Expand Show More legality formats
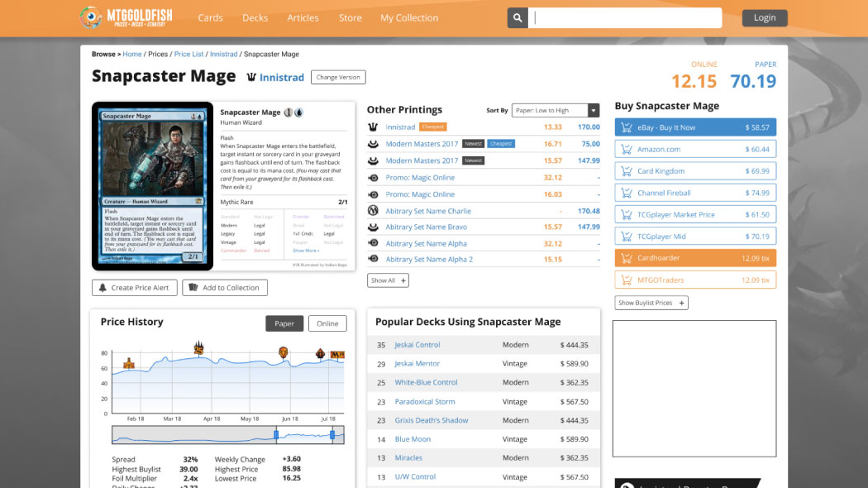 click(306, 251)
